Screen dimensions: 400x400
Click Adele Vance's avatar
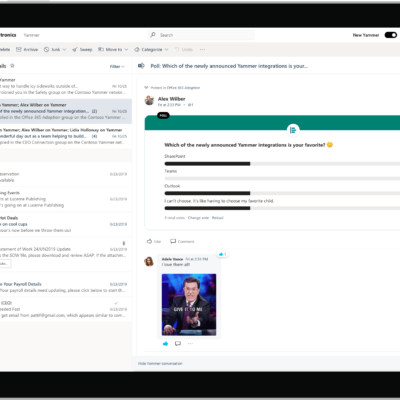pyautogui.click(x=149, y=261)
